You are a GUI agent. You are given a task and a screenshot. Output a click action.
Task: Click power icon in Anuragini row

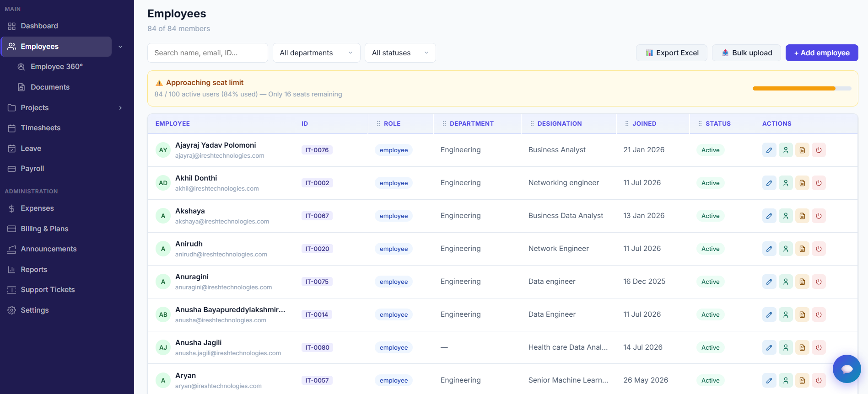819,282
